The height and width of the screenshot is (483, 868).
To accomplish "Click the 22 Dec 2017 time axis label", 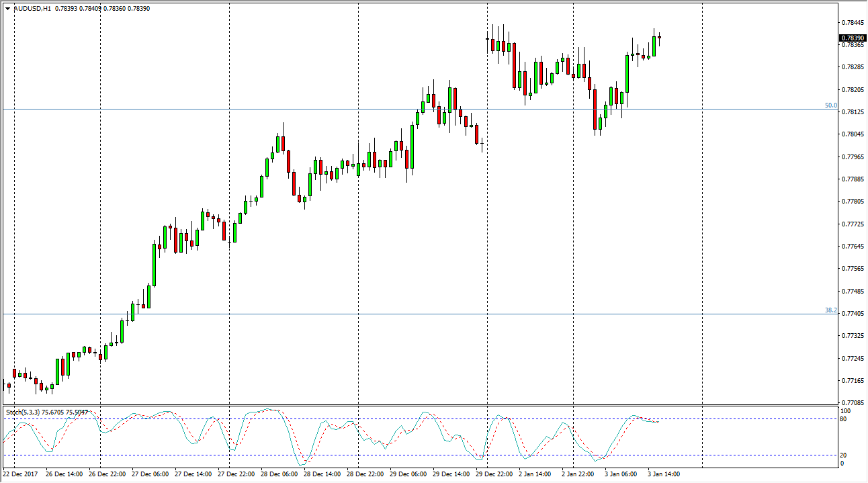I will [x=20, y=474].
